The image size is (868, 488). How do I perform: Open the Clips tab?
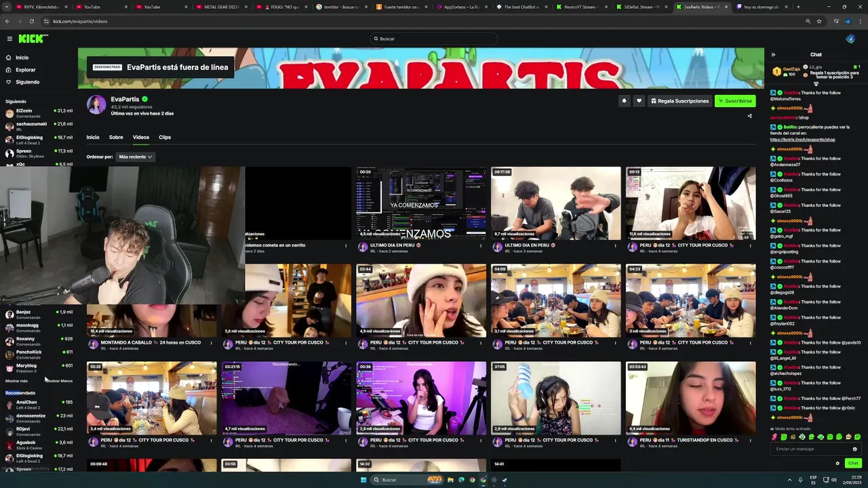tap(165, 137)
